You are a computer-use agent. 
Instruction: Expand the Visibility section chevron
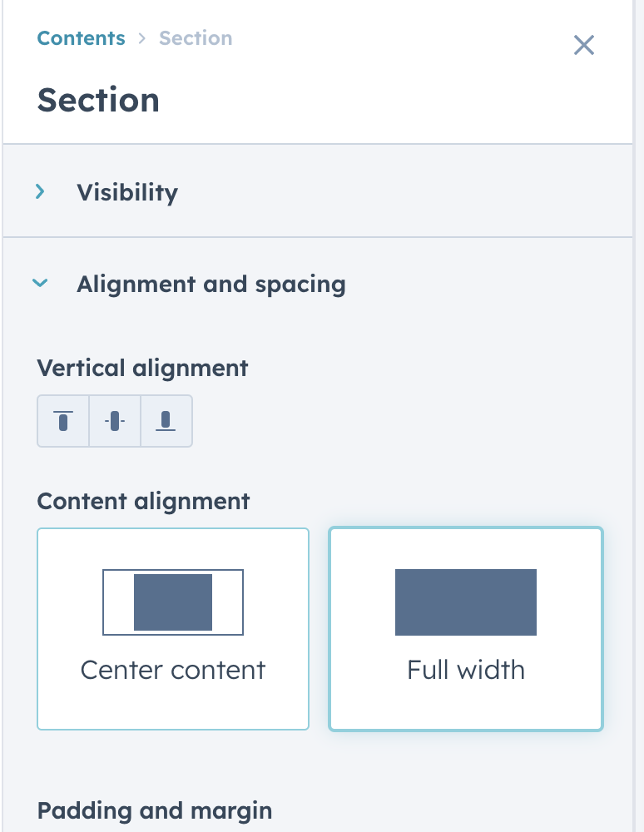40,191
